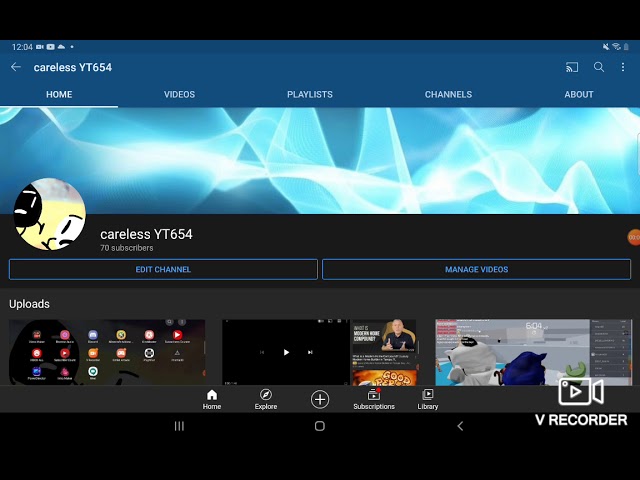
Task: Tap the video camera notification icon
Action: pos(40,47)
